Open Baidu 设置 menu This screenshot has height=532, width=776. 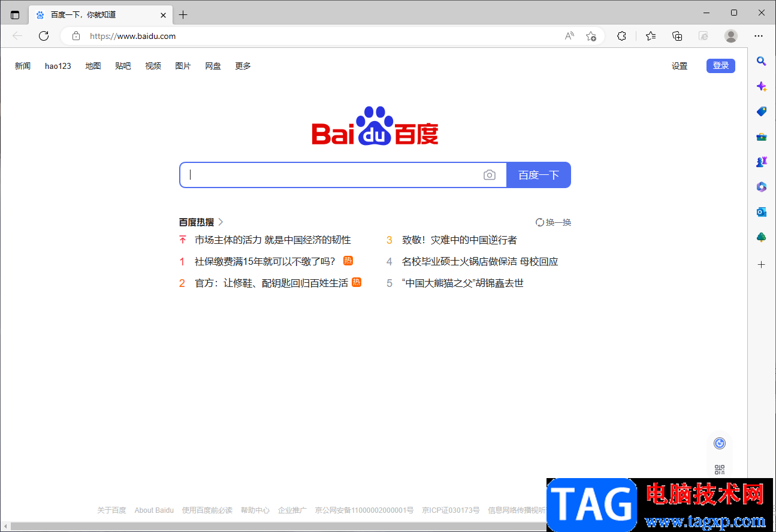pyautogui.click(x=680, y=66)
